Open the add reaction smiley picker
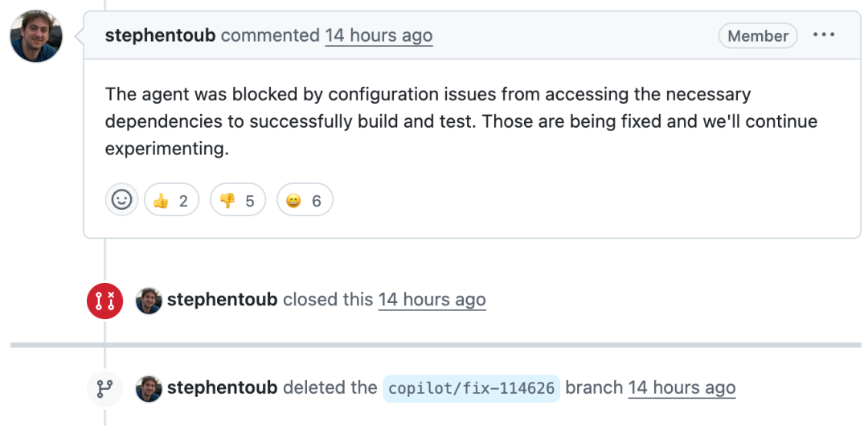 click(121, 199)
